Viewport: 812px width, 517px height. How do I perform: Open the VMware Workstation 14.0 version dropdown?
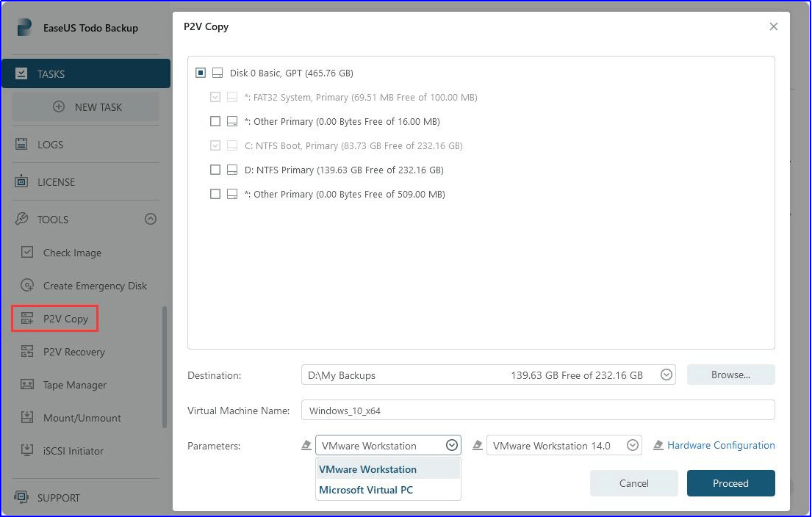pos(632,445)
